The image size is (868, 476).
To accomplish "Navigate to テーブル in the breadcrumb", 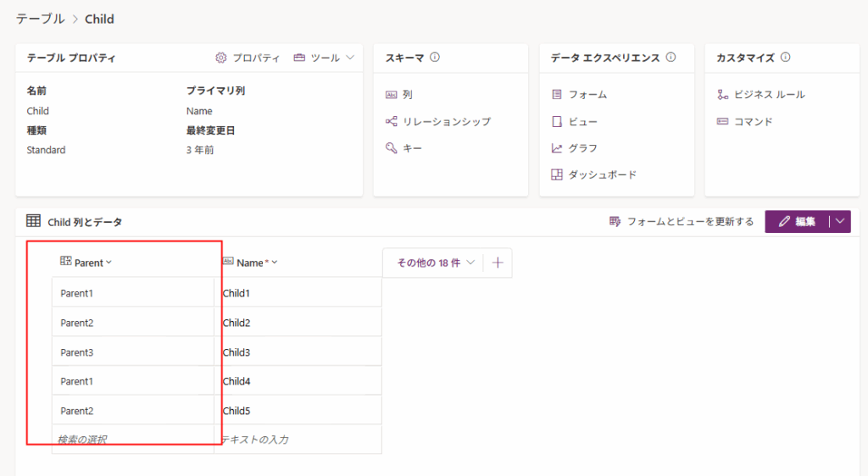I will point(39,19).
